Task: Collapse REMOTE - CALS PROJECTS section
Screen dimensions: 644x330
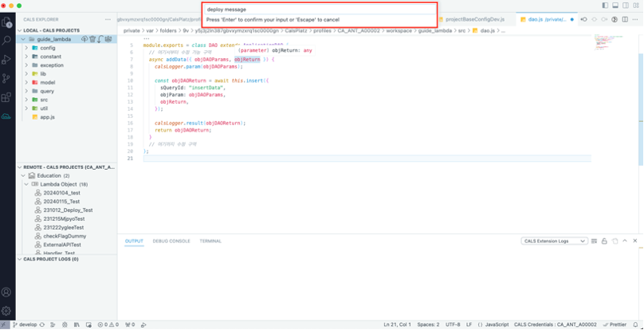Action: point(19,167)
